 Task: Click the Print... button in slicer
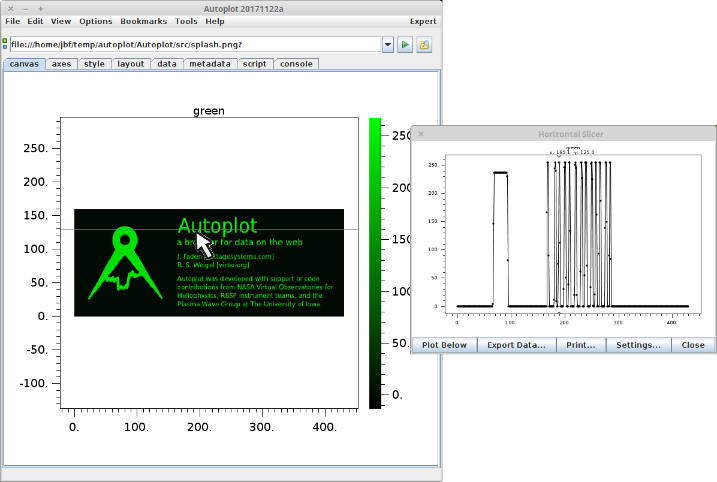581,345
